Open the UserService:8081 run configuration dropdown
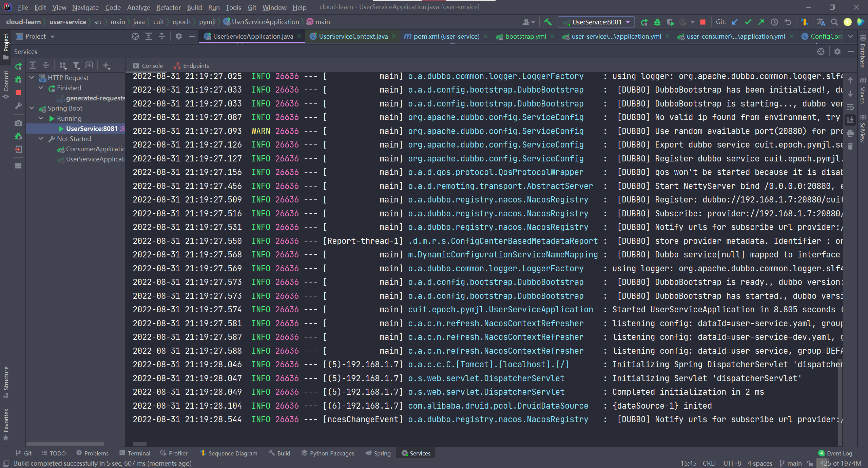Viewport: 868px width, 468px height. tap(596, 22)
